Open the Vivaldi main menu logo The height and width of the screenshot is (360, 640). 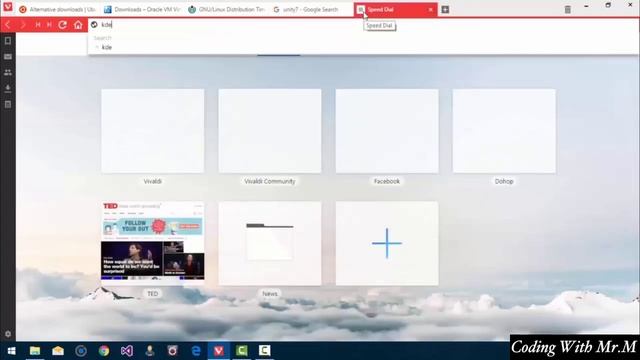(x=8, y=7)
